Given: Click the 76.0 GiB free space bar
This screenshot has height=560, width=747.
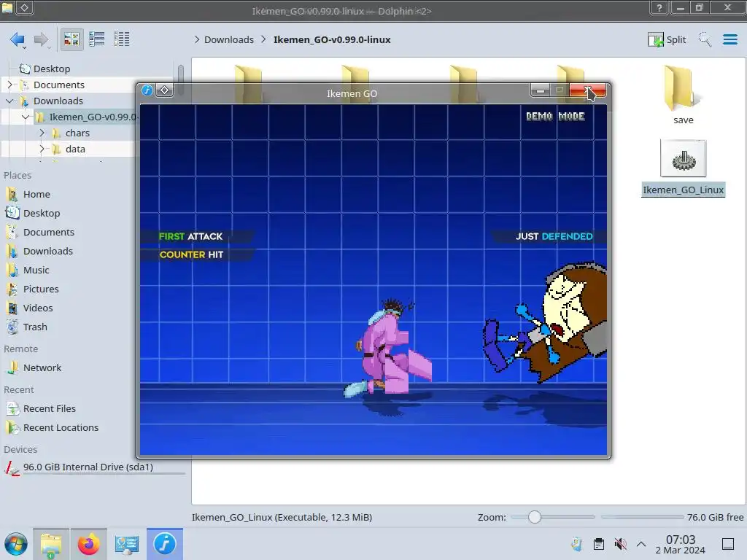Looking at the screenshot, I should click(x=642, y=517).
